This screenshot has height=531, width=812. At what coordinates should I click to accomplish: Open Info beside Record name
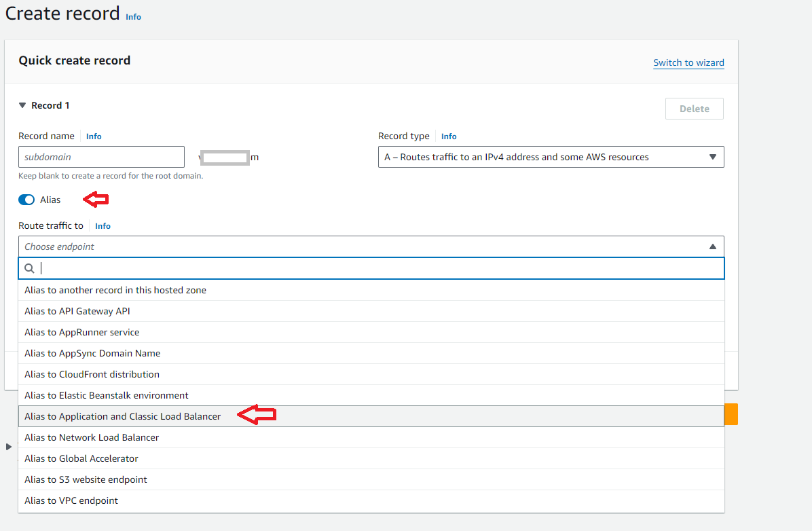pyautogui.click(x=94, y=136)
